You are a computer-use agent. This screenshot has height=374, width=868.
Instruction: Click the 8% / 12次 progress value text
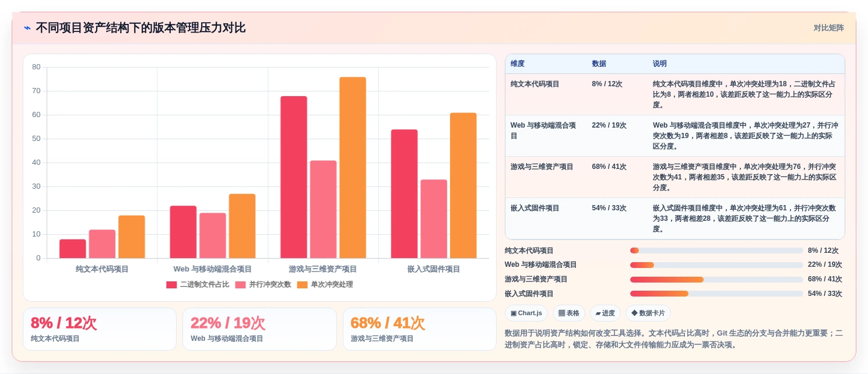[x=823, y=250]
